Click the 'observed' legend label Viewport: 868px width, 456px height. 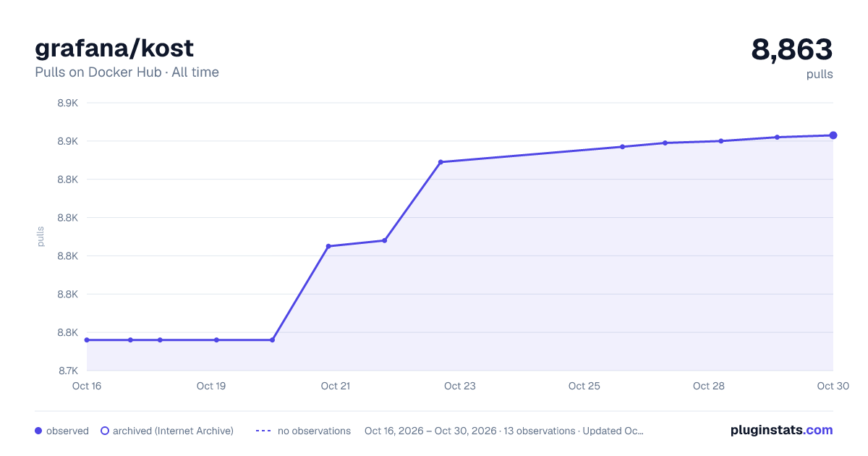(67, 431)
